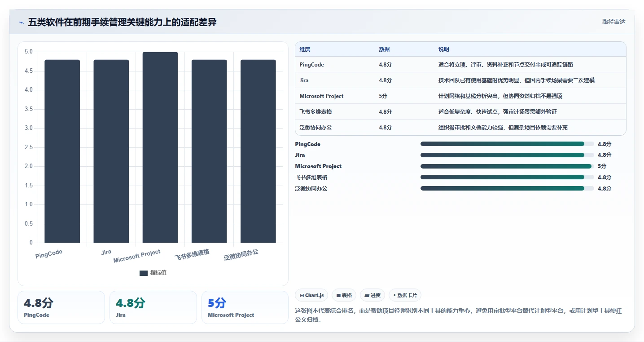Click the Microsoft Project chart bar
644x342 pixels.
(x=160, y=147)
